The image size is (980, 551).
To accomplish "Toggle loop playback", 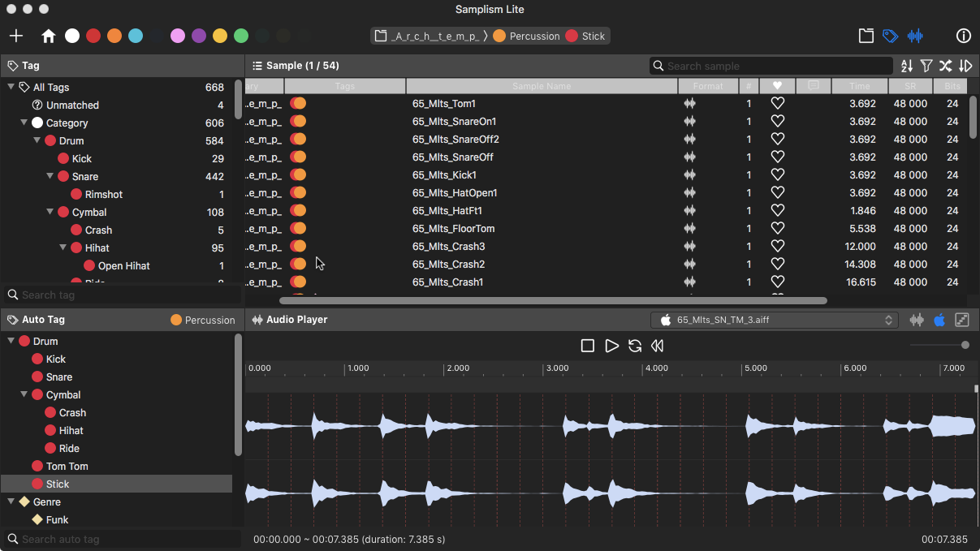I will pyautogui.click(x=635, y=346).
